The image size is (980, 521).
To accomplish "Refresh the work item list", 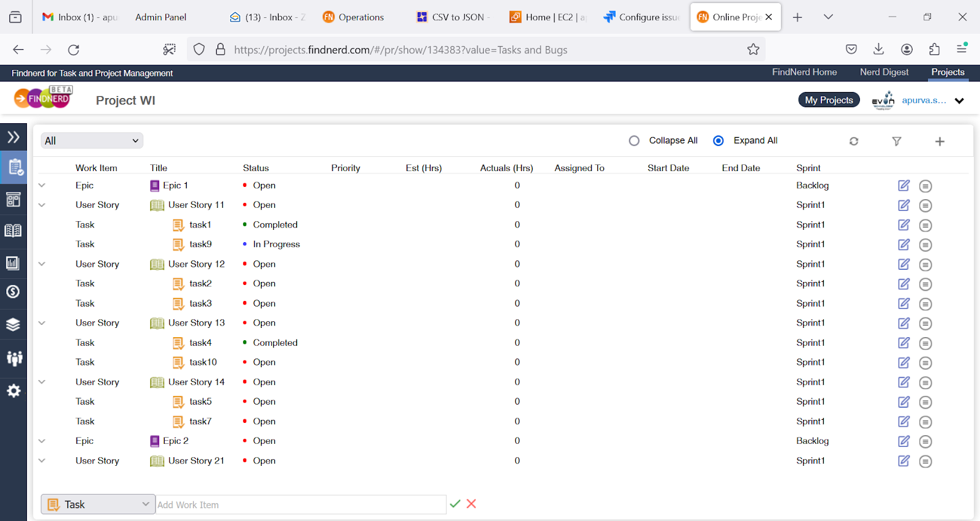I will [x=854, y=141].
